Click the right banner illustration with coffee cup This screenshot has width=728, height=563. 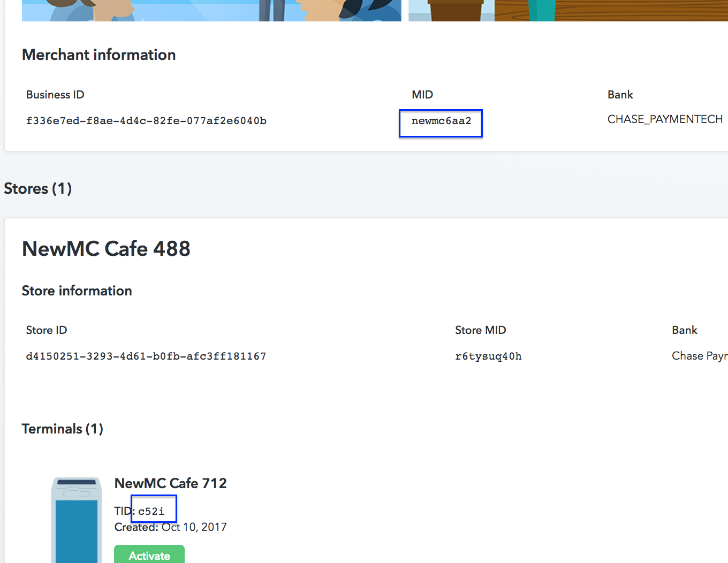tap(568, 11)
